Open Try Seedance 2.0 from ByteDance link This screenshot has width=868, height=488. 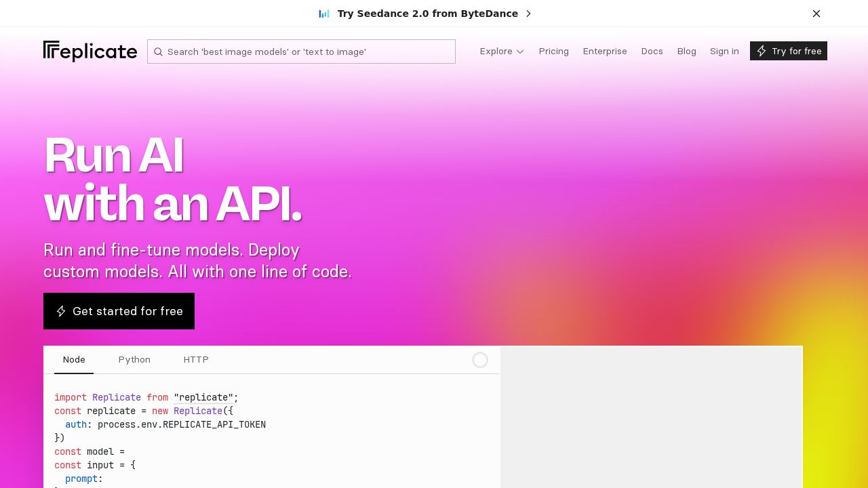428,14
